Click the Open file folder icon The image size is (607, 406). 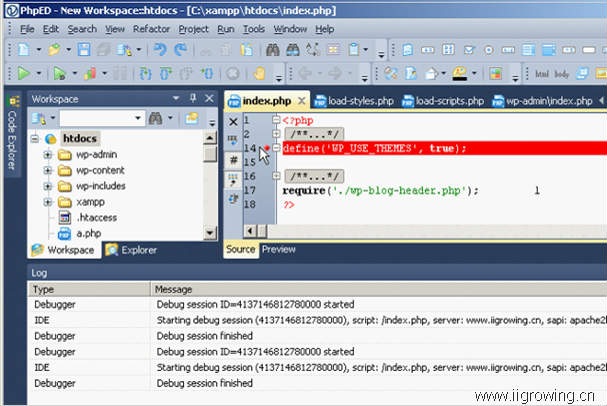point(54,50)
